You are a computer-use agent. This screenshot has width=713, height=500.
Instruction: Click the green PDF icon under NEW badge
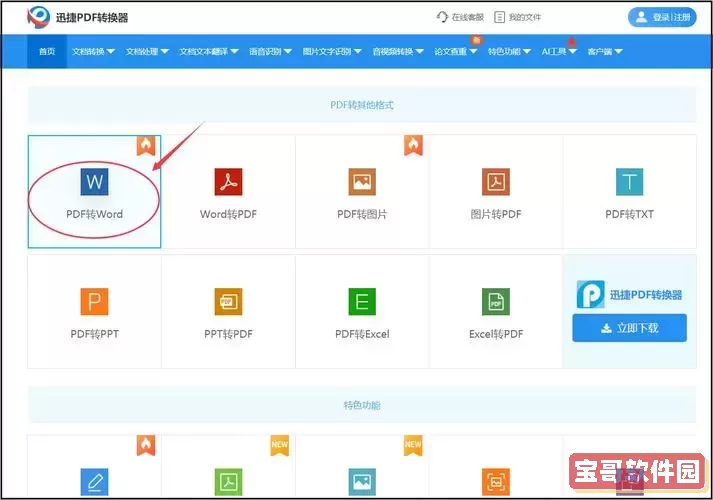pos(228,482)
